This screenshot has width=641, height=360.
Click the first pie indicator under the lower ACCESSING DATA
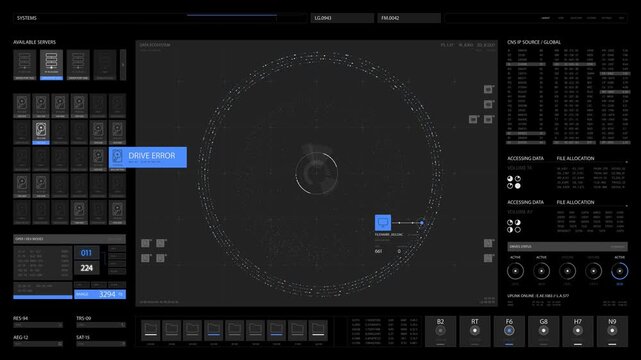(510, 223)
